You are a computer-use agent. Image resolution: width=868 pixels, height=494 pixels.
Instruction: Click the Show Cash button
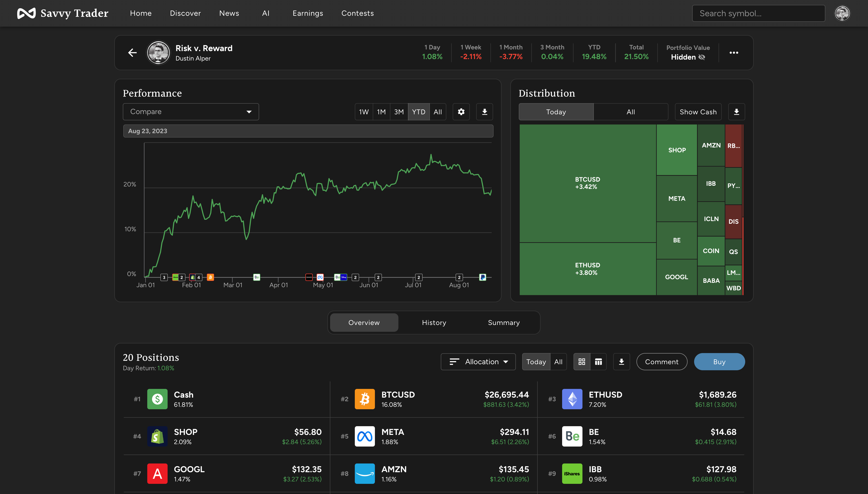click(698, 112)
